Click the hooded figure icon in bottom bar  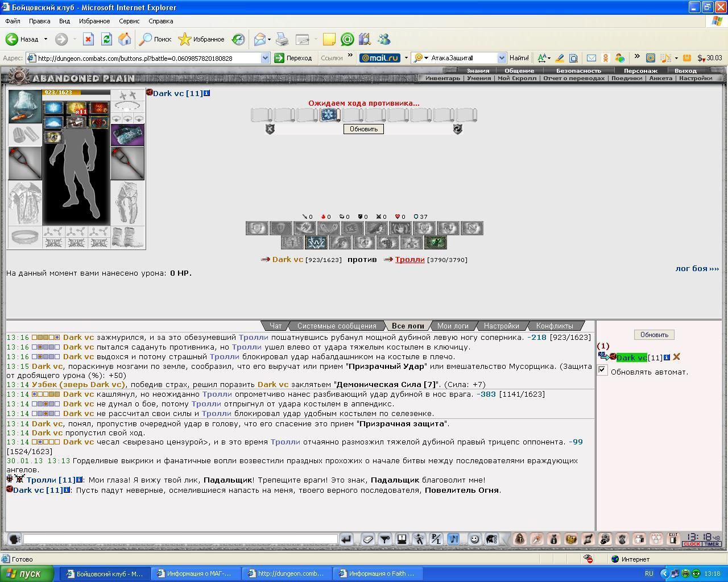click(520, 539)
